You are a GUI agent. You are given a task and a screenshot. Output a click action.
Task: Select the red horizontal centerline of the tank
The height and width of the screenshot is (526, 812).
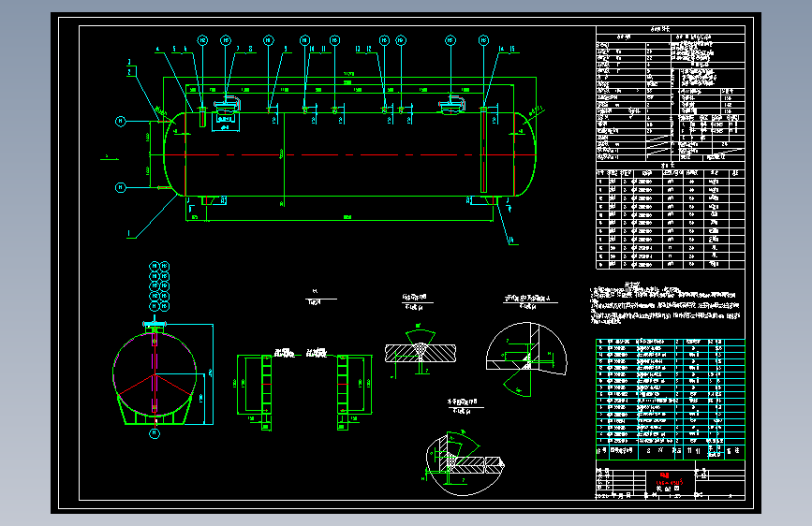[x=349, y=154]
